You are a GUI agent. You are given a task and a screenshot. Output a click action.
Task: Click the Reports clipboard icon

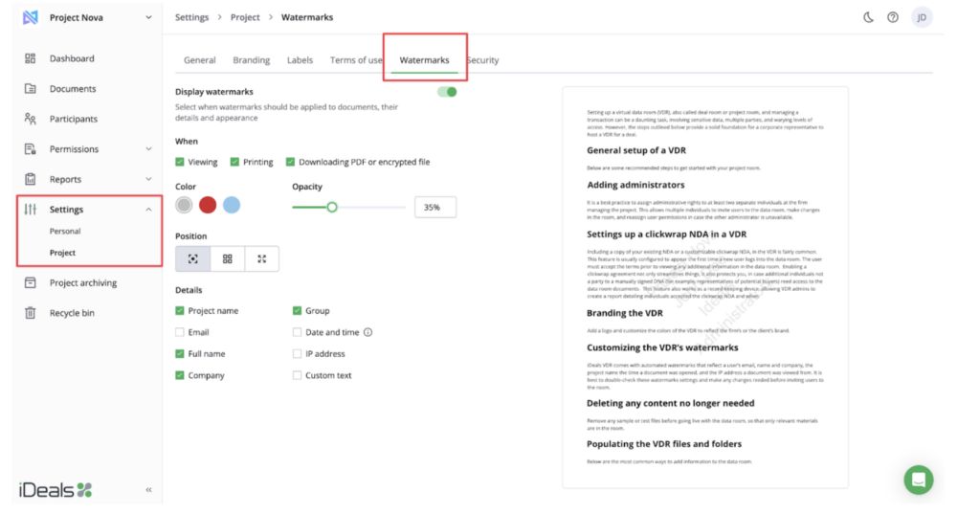click(x=30, y=179)
